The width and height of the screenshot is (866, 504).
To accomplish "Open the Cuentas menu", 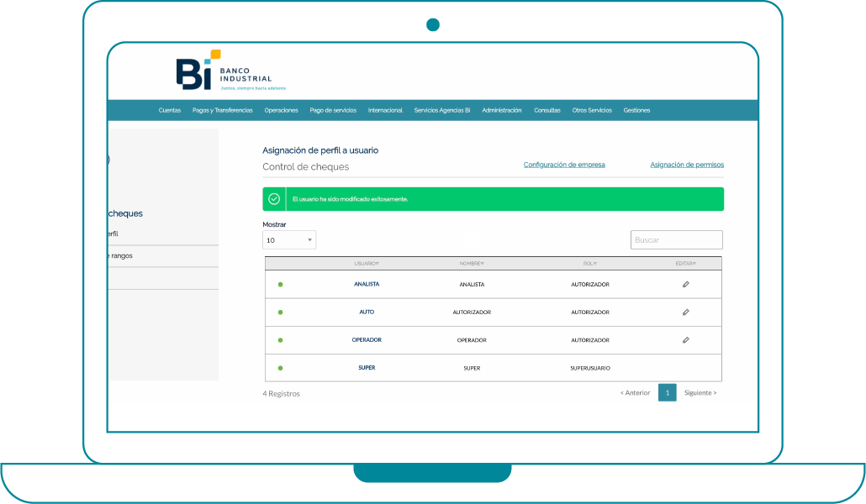I will (x=169, y=110).
